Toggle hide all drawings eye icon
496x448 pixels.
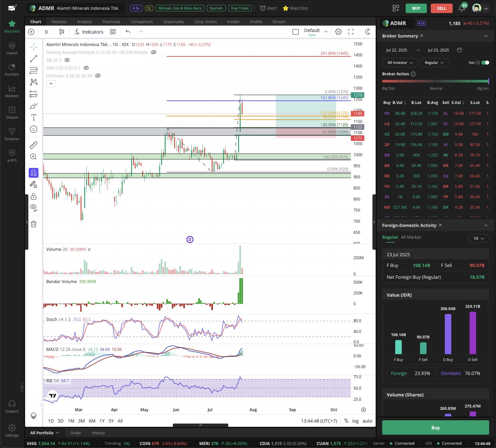click(x=34, y=208)
